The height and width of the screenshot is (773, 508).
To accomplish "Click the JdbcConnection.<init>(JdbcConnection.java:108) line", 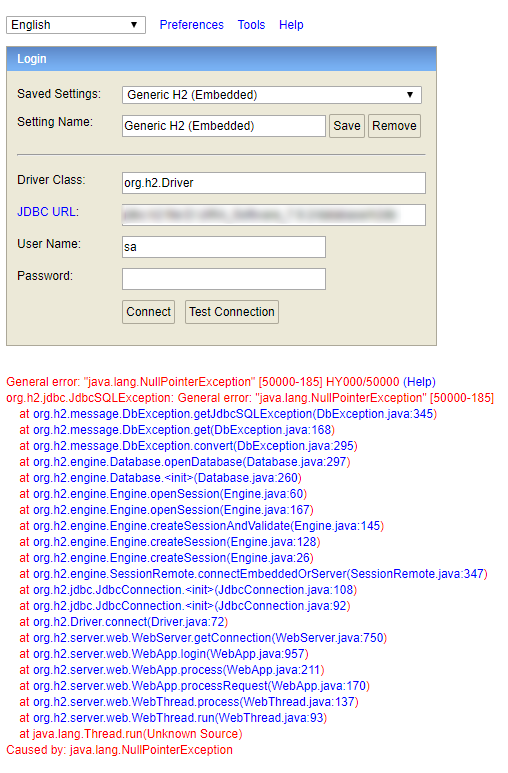I will pos(188,590).
